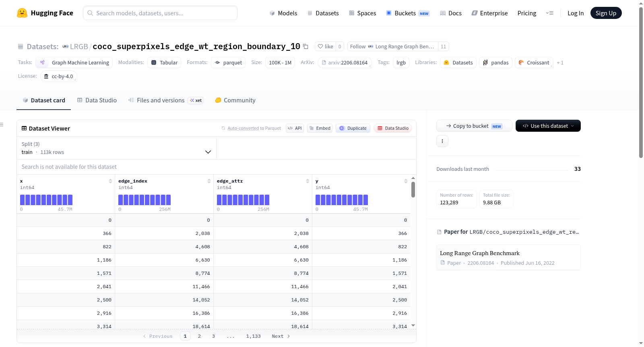Sort the edge_index column
This screenshot has width=644, height=347.
coord(209,181)
